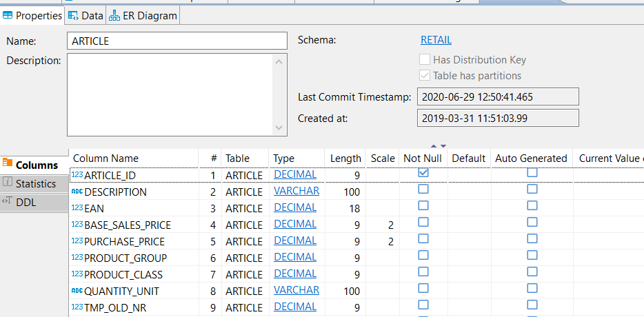Check Not Null for DESCRIPTION
Image resolution: width=644 pixels, height=317 pixels.
pos(423,189)
